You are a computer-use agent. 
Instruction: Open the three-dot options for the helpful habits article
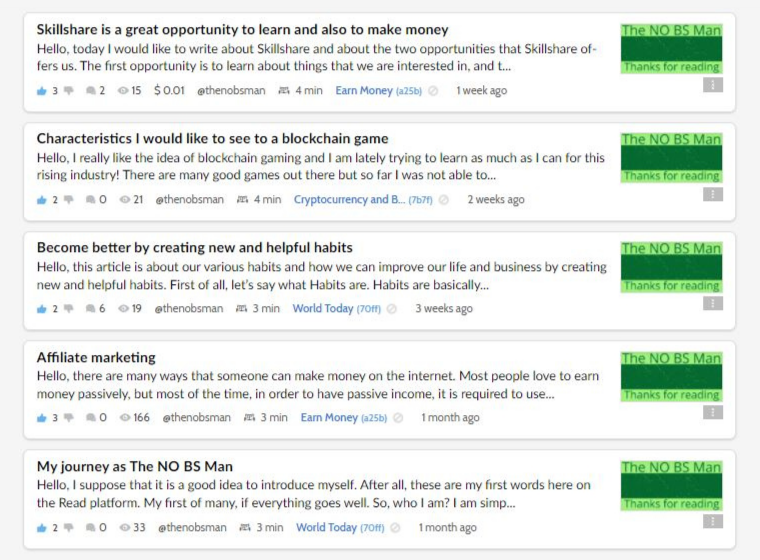point(713,304)
